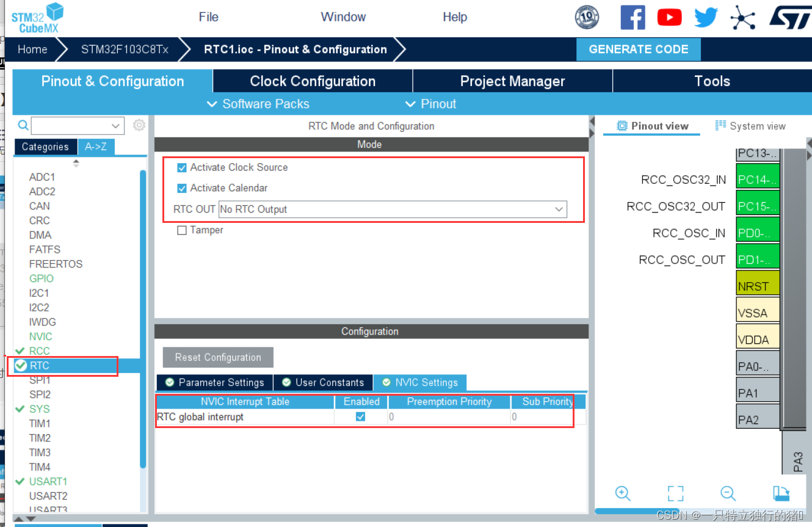Disable the RTC global interrupt Enabled checkbox
This screenshot has width=812, height=527.
(360, 416)
